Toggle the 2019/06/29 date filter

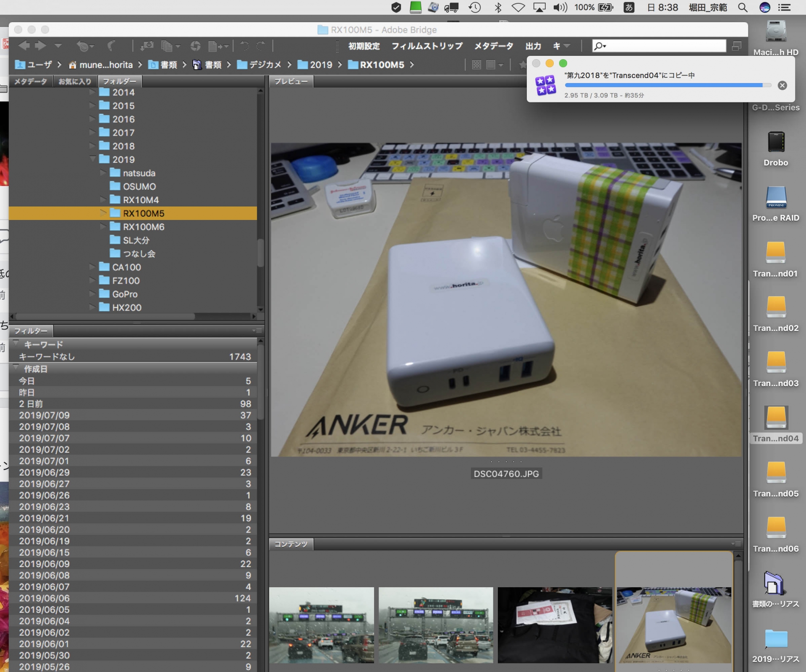(x=133, y=472)
